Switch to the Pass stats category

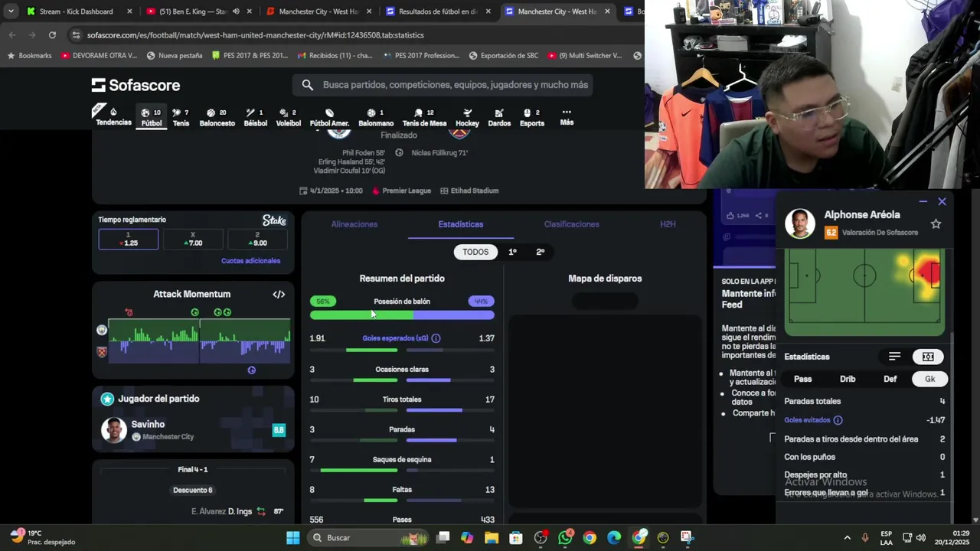click(x=802, y=379)
